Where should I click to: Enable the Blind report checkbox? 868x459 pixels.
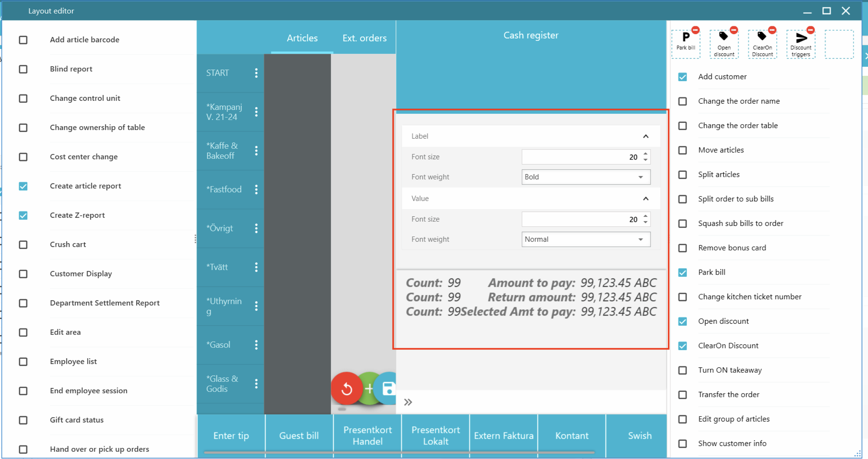[23, 69]
